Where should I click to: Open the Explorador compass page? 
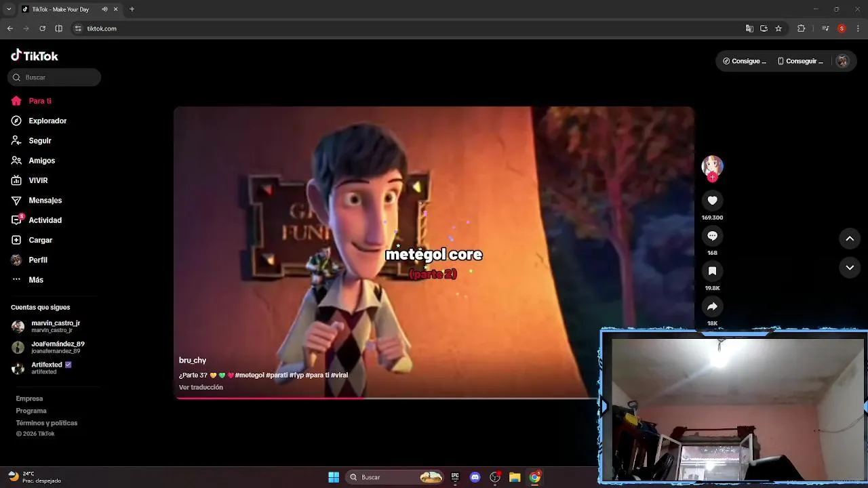tap(39, 121)
